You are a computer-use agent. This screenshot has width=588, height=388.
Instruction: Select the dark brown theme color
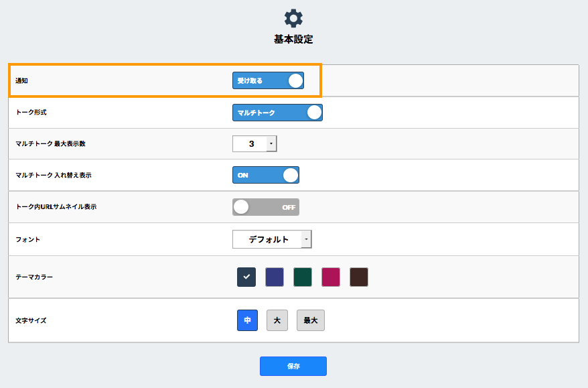pos(359,277)
